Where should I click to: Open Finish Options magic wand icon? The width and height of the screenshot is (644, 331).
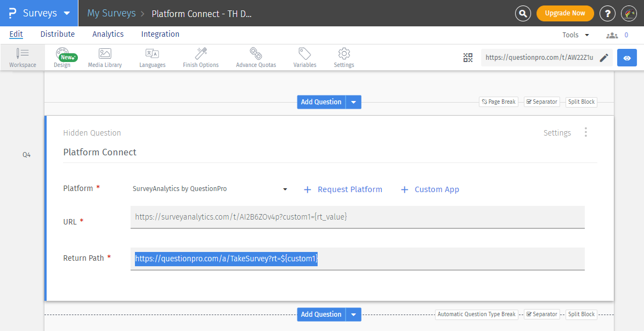pyautogui.click(x=201, y=54)
